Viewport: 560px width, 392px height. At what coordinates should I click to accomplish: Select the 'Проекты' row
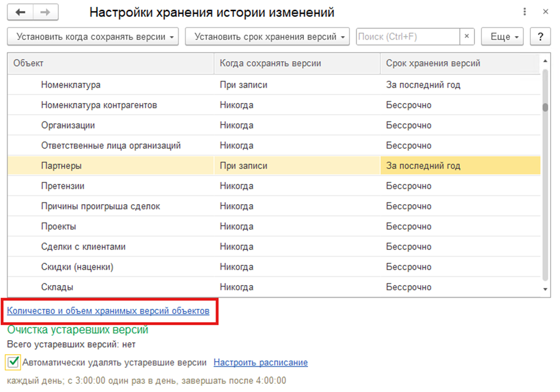(x=274, y=226)
